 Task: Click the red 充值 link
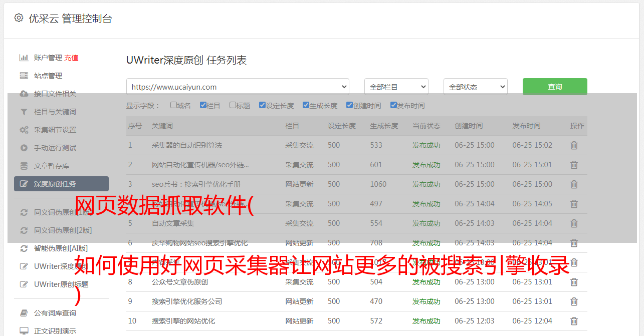tap(71, 58)
